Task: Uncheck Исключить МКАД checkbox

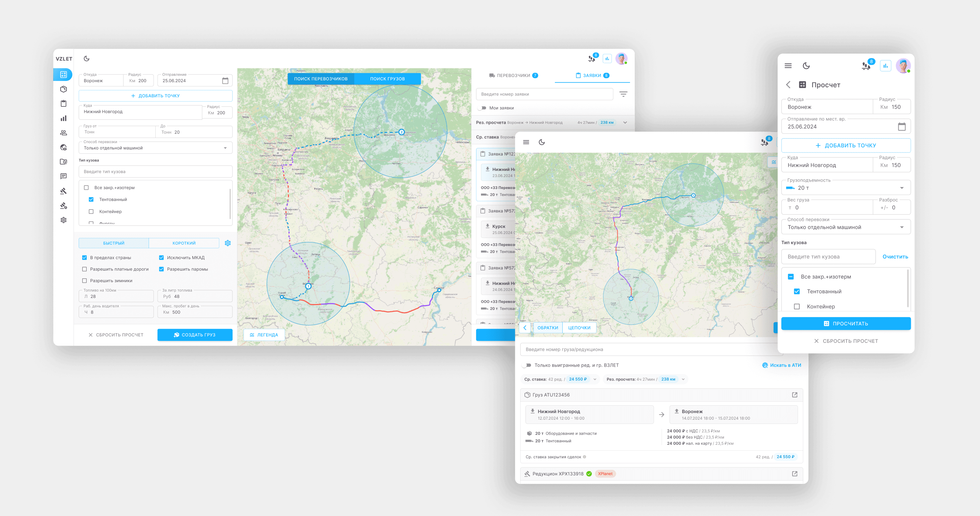Action: (x=161, y=258)
